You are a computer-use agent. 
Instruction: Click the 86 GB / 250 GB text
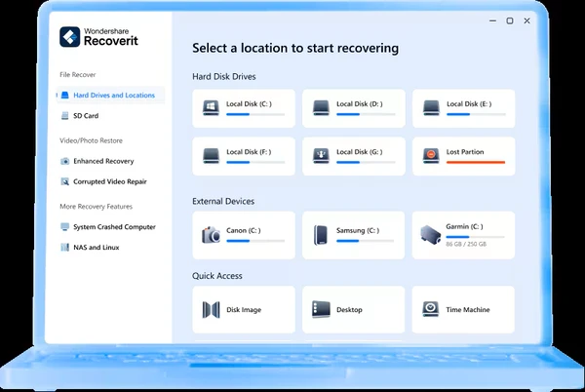[x=466, y=244]
